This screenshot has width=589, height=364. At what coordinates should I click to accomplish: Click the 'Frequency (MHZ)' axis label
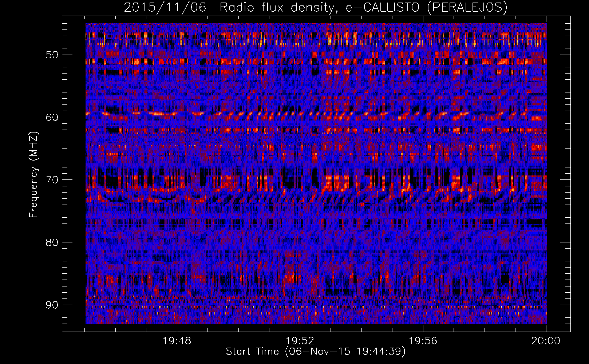pyautogui.click(x=33, y=174)
